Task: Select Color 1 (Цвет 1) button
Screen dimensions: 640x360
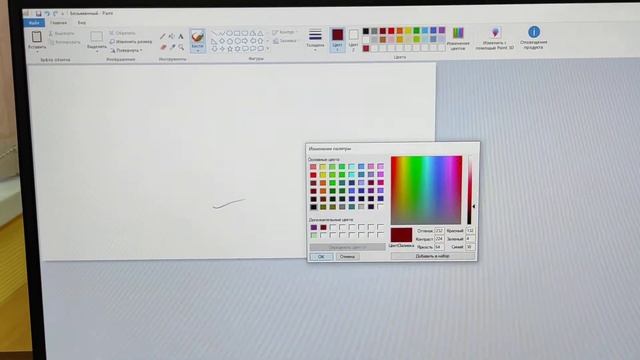Action: (338, 40)
